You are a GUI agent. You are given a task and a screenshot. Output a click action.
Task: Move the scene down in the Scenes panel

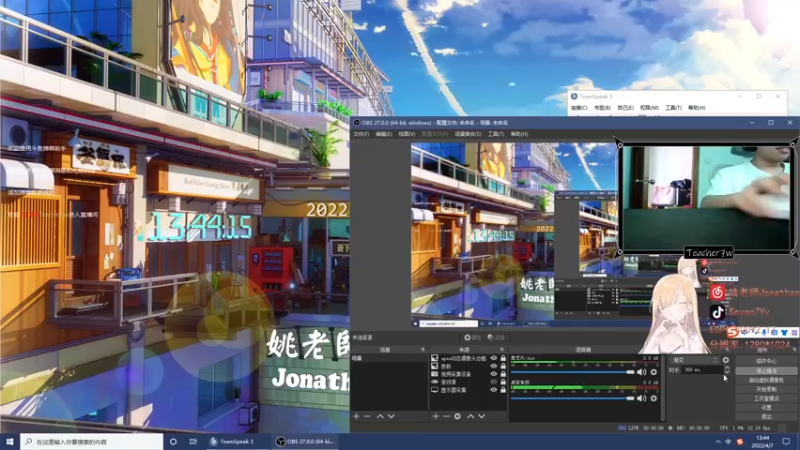[x=391, y=416]
